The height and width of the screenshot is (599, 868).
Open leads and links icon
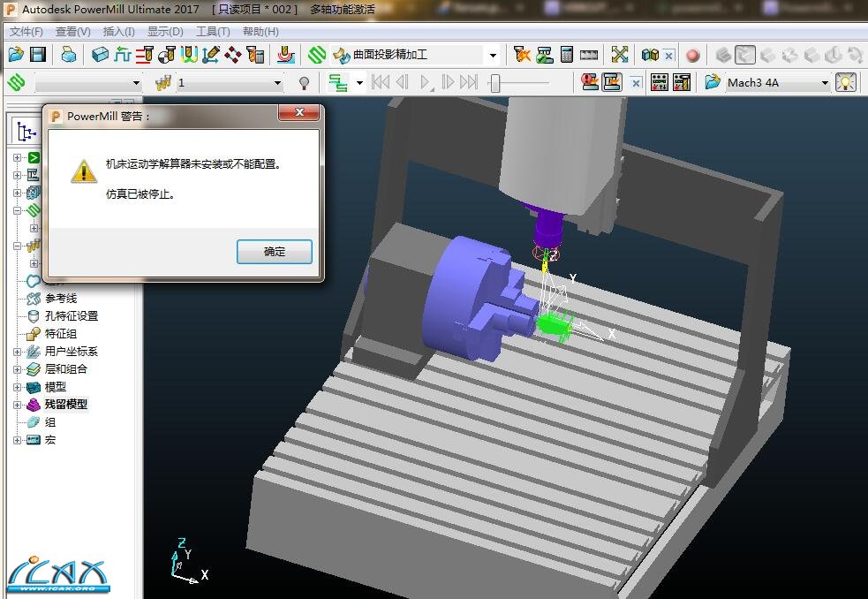(189, 54)
